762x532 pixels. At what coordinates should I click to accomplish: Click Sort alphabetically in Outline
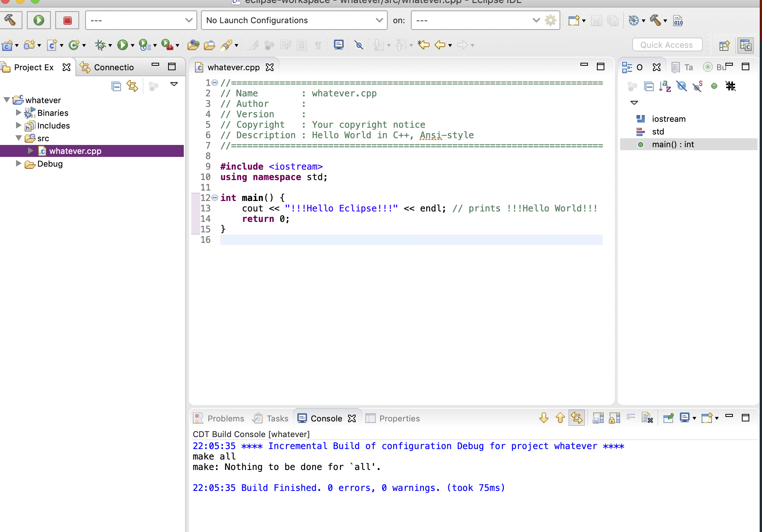[665, 86]
